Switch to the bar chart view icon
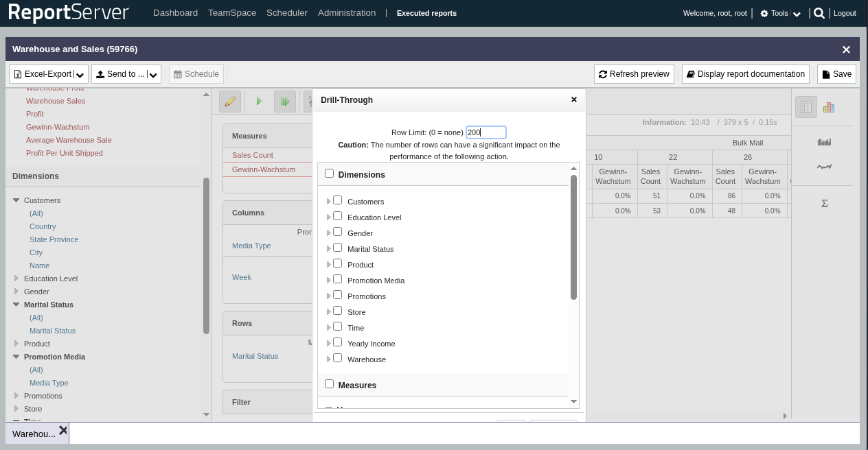 [x=829, y=107]
